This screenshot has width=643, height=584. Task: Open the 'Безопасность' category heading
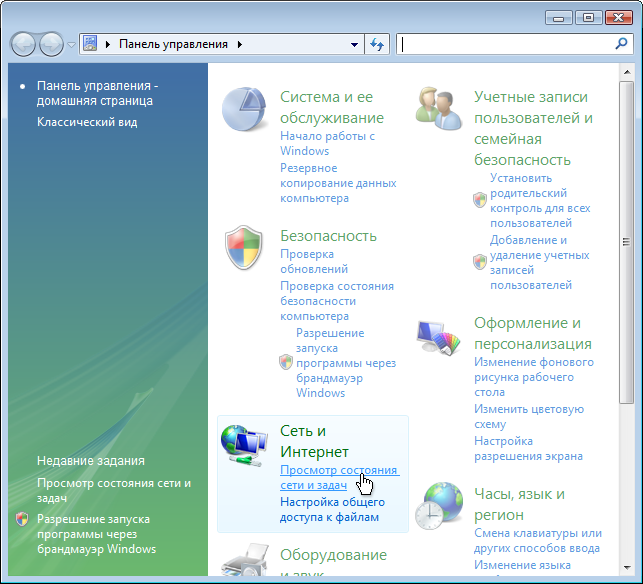[x=328, y=236]
